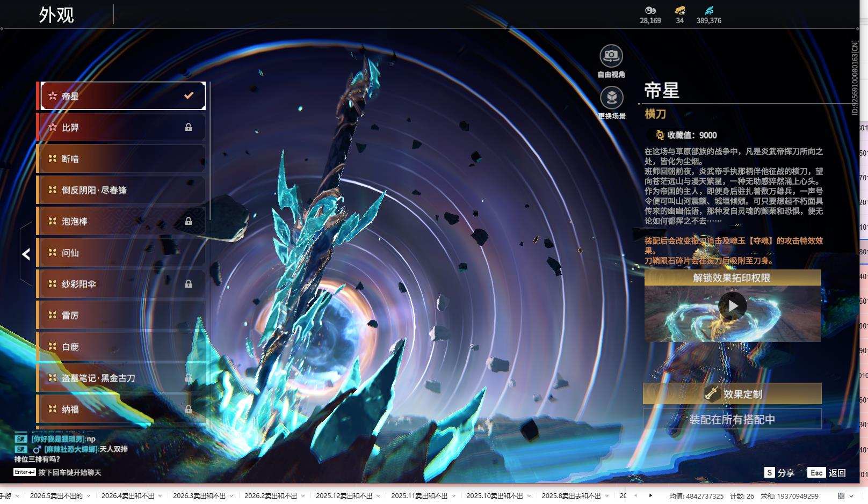This screenshot has width=868, height=504.
Task: Click the equipped checkmark on 帝星
Action: (189, 96)
